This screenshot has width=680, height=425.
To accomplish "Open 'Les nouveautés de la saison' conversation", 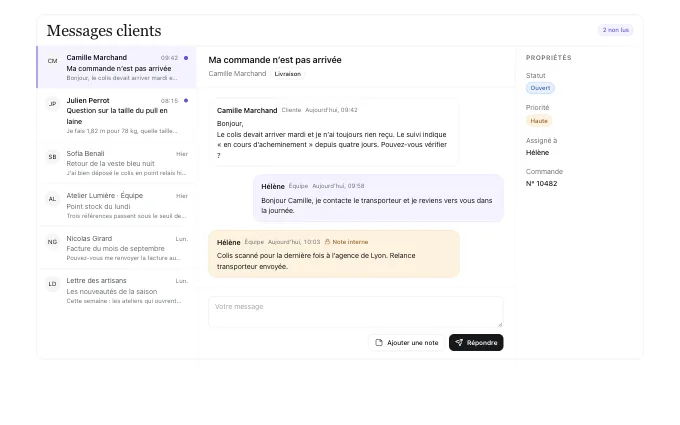I will point(117,290).
